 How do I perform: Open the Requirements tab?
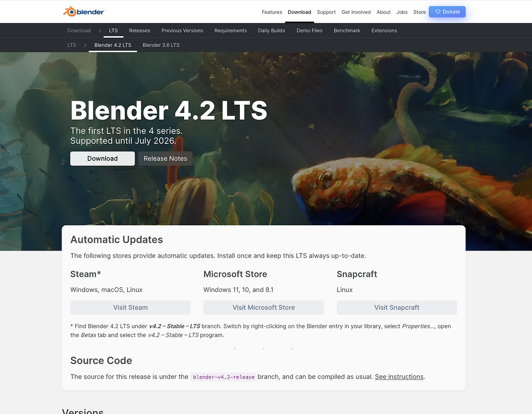(x=231, y=30)
